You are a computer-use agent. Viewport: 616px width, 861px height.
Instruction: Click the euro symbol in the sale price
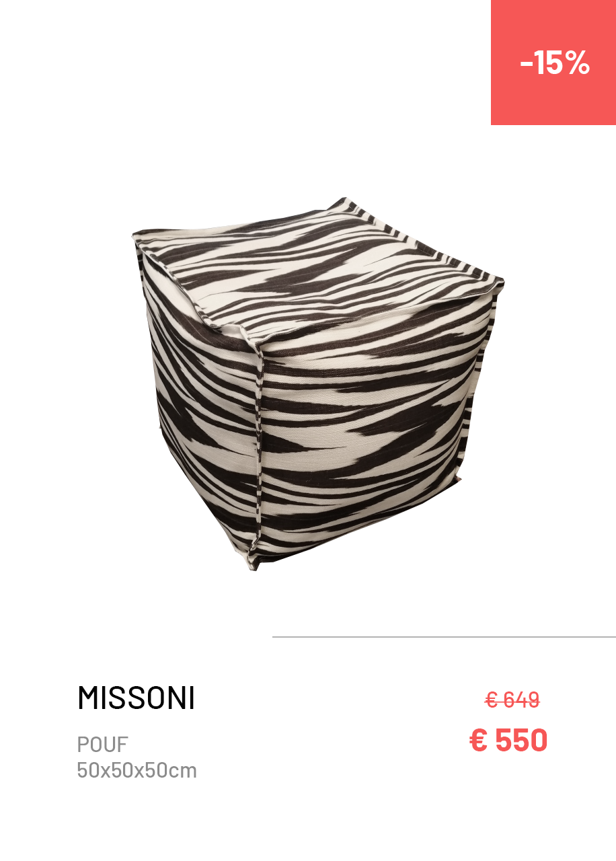tap(478, 741)
